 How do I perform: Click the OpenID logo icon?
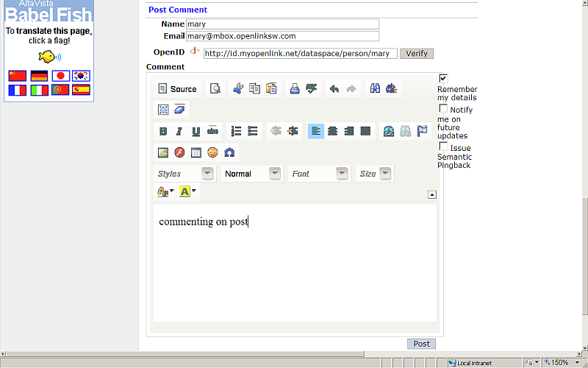[194, 51]
